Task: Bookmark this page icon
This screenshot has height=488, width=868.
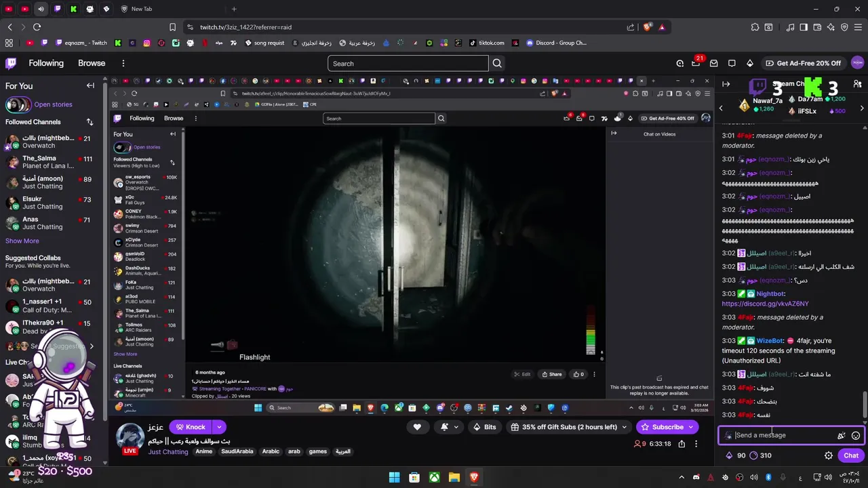Action: point(172,27)
